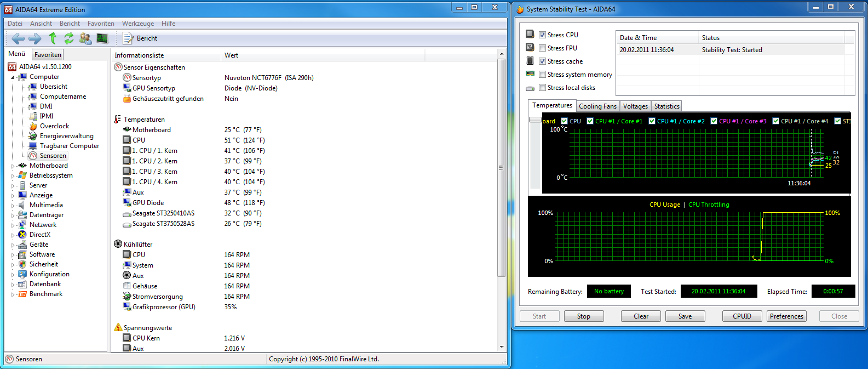The image size is (868, 369).
Task: Open CPUID from the Stability Test window
Action: [742, 316]
